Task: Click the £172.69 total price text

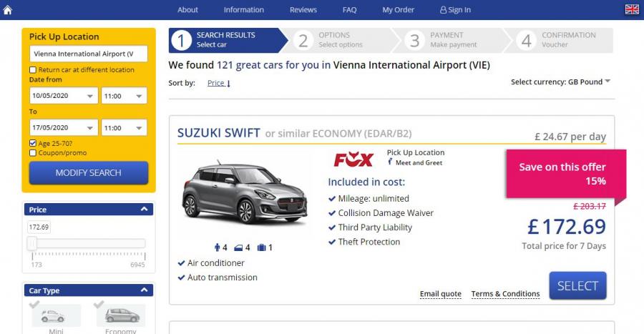Action: (x=567, y=227)
